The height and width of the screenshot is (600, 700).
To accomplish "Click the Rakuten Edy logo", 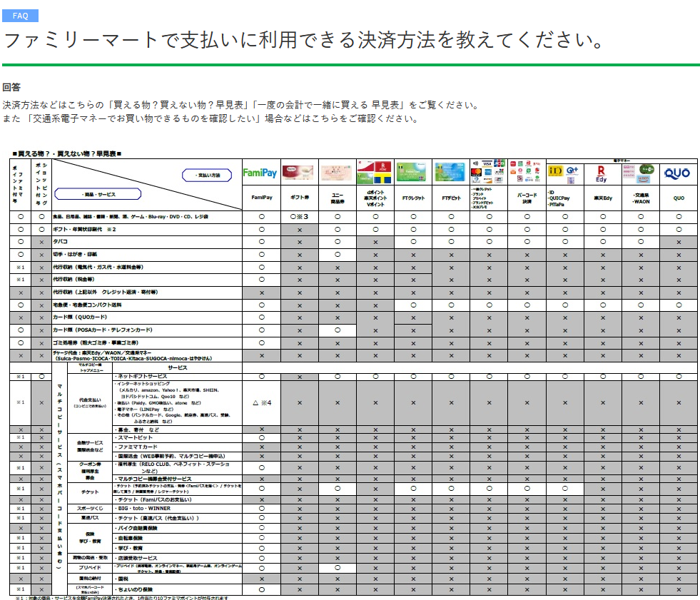I will [602, 174].
